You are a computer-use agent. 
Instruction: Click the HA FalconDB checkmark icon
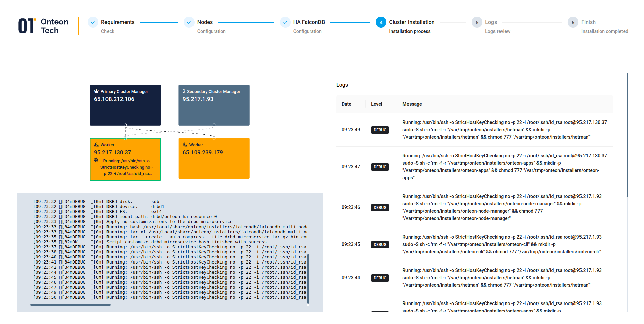[285, 22]
